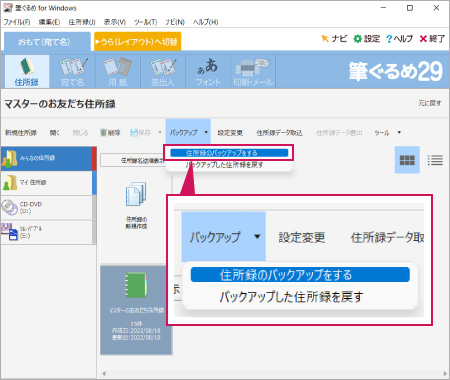Image resolution: width=450 pixels, height=380 pixels.
Task: Click the 削除 trash can toolbar item
Action: tap(110, 133)
